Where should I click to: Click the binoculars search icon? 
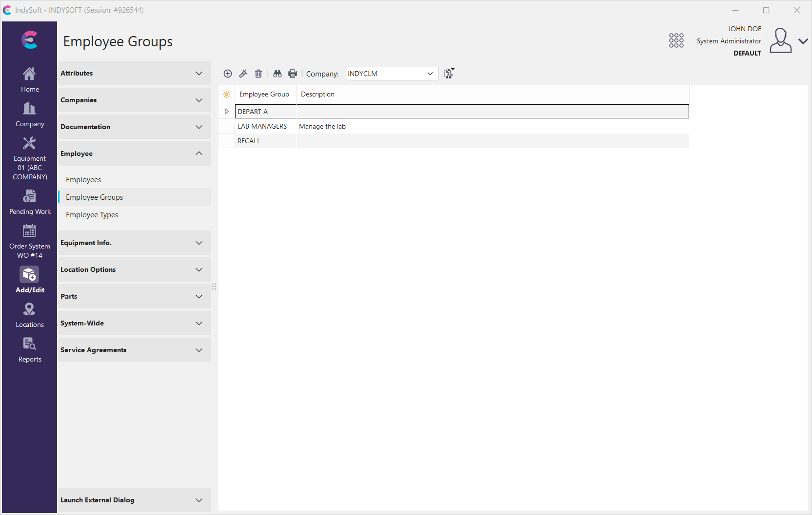(277, 74)
